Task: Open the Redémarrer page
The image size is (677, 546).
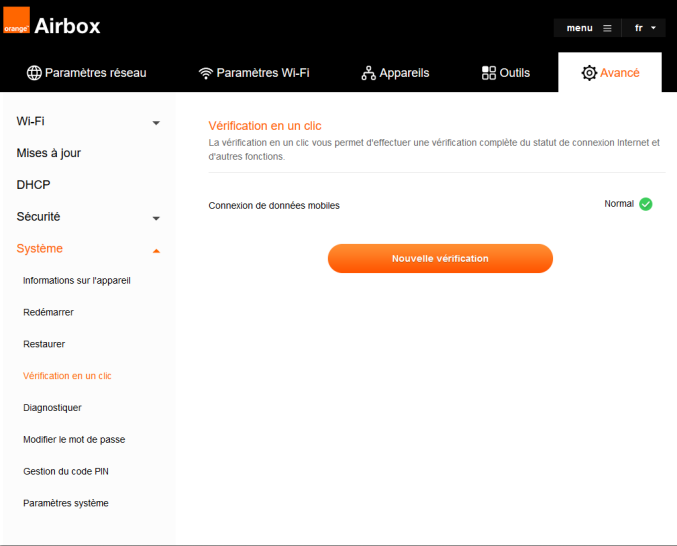Action: [x=48, y=312]
